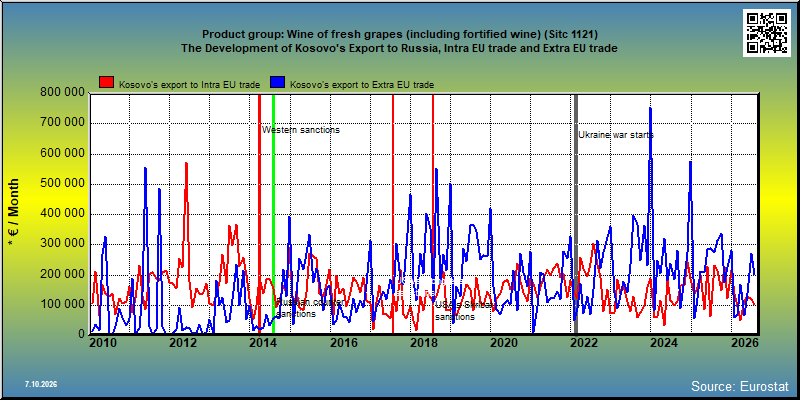Click the 2014 x-axis label
800x400 pixels.
point(262,343)
